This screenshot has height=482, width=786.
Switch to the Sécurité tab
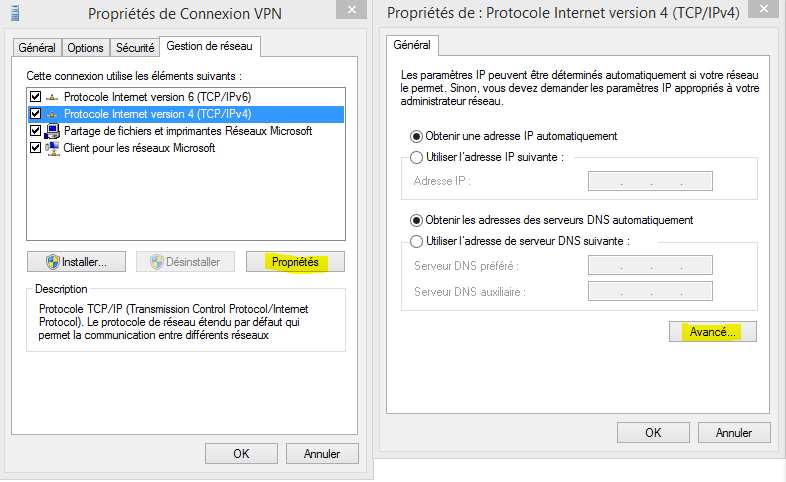click(x=135, y=48)
